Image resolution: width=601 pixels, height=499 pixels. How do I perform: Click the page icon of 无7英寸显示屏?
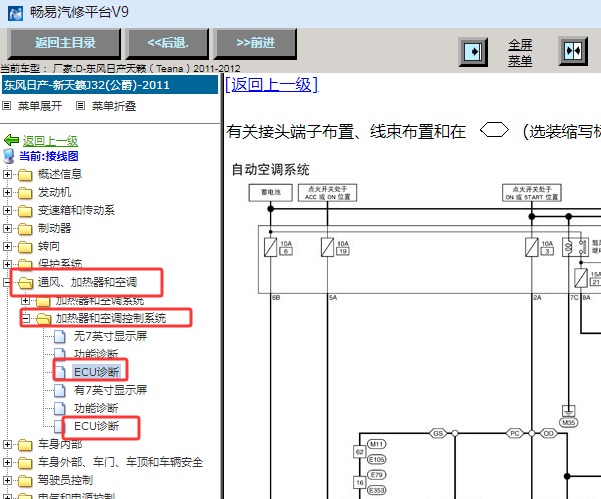59,336
